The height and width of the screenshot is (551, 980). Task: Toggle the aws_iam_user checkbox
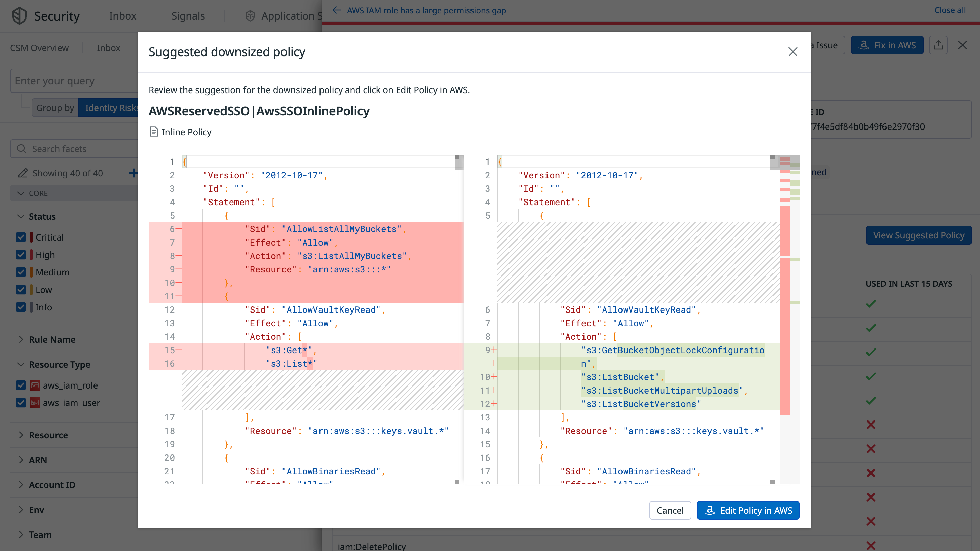coord(21,403)
